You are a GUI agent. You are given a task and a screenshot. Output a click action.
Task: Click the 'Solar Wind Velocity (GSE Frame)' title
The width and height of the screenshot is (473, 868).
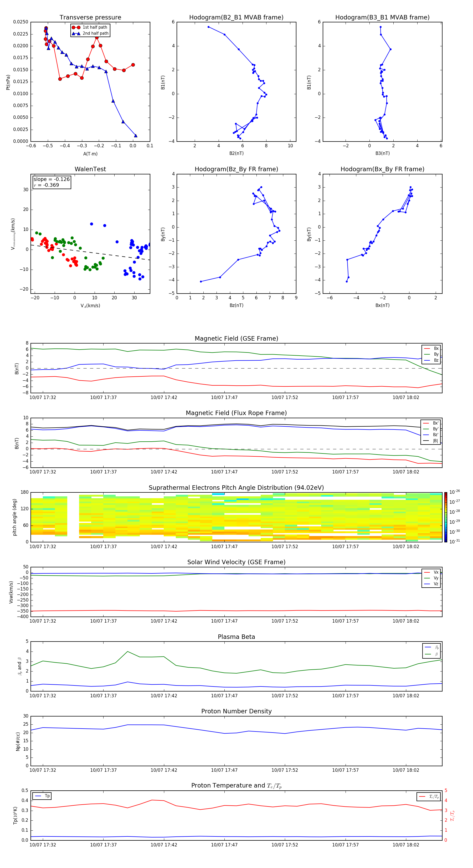click(x=236, y=562)
